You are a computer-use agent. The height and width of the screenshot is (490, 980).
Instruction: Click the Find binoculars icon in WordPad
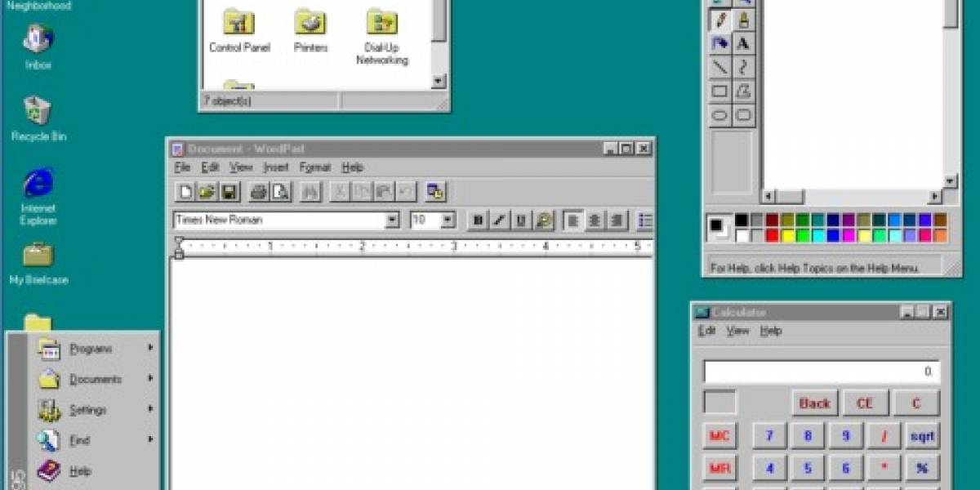[310, 192]
